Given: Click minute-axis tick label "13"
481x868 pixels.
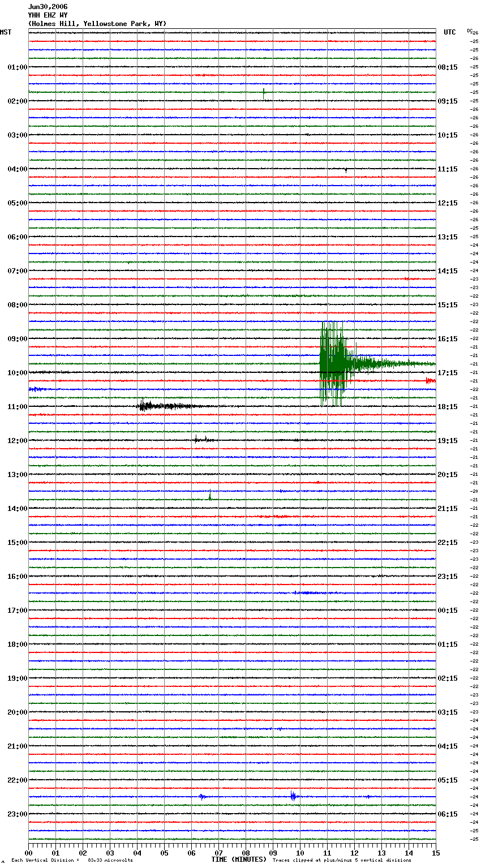Looking at the screenshot, I should coord(381,853).
